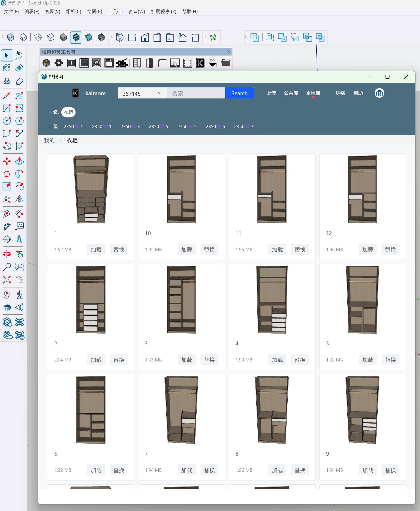The image size is (420, 511).
Task: Click the 1.92 MB file size text
Action: tap(63, 250)
